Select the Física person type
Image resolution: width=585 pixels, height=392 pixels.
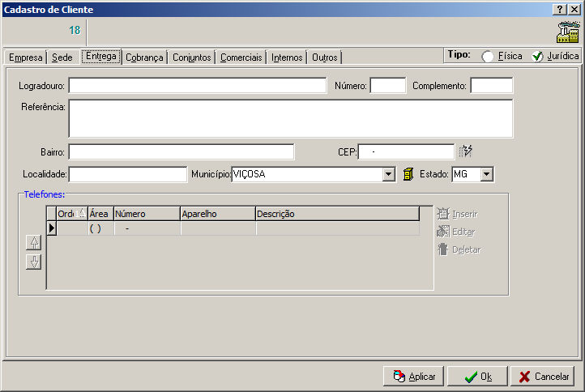click(x=489, y=57)
